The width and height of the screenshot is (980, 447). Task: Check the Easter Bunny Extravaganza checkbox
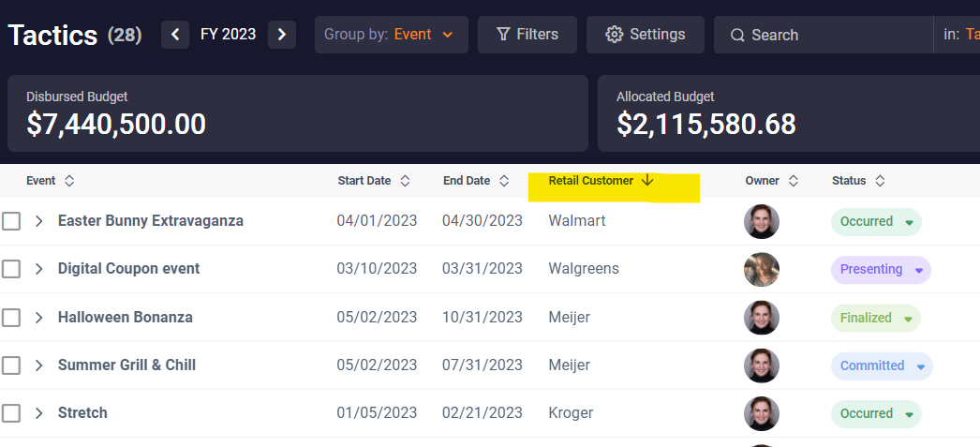click(11, 221)
